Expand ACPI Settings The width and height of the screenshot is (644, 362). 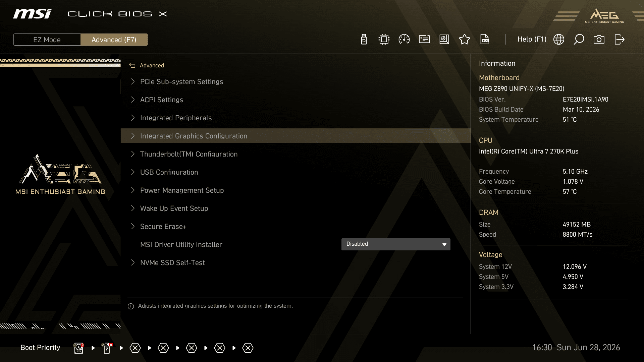point(296,100)
